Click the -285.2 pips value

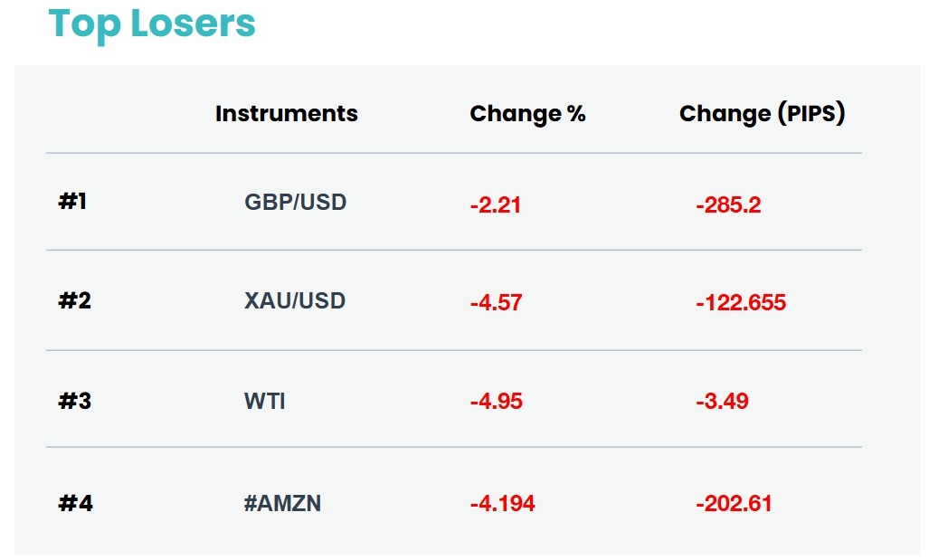click(729, 205)
